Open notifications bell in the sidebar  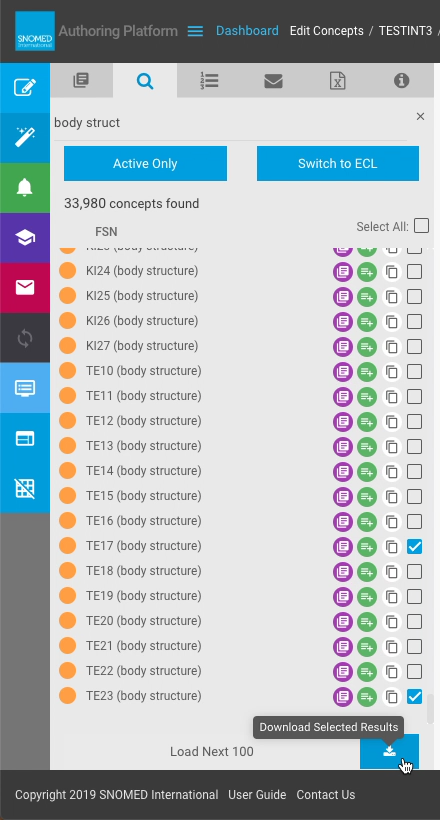[25, 187]
